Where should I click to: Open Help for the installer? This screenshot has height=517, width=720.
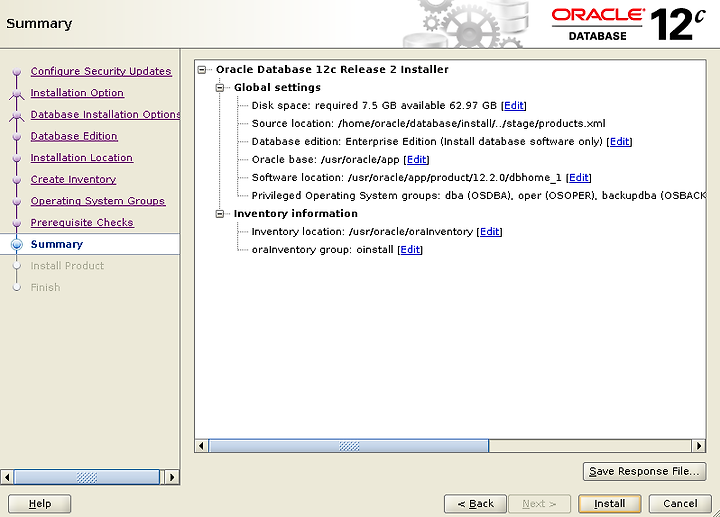[39, 504]
